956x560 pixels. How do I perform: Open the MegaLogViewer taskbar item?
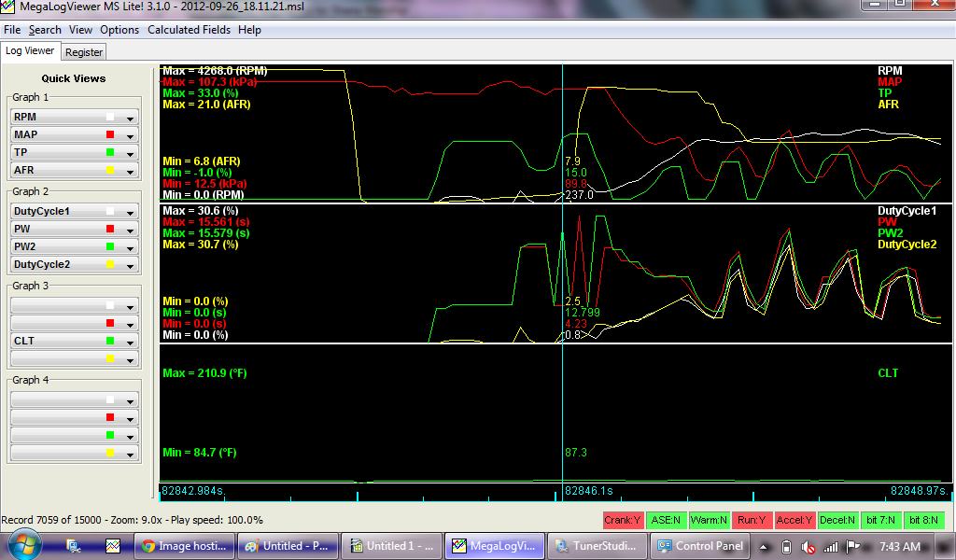pyautogui.click(x=495, y=546)
